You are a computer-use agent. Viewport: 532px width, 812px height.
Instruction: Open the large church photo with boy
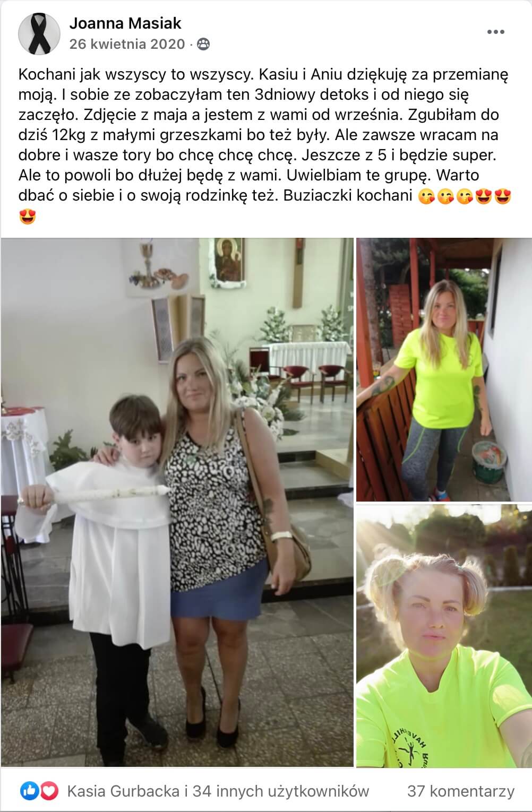pos(177,502)
